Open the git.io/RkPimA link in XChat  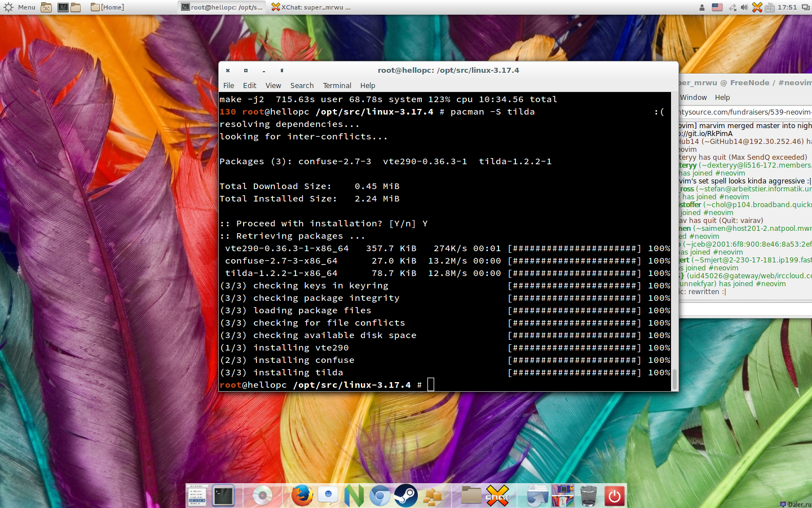[705, 134]
